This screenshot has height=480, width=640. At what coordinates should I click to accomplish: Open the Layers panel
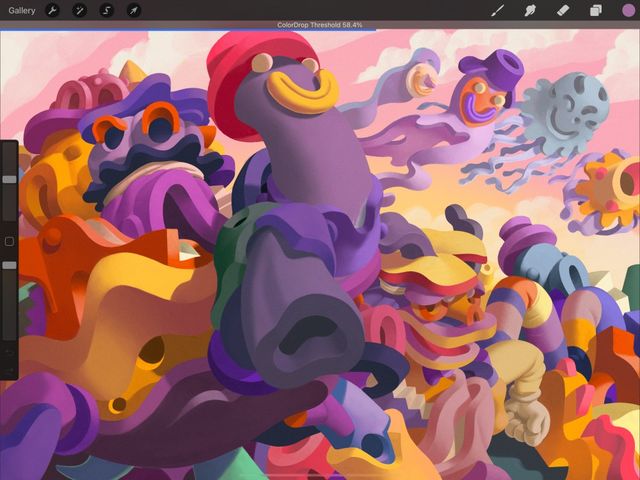coord(596,11)
